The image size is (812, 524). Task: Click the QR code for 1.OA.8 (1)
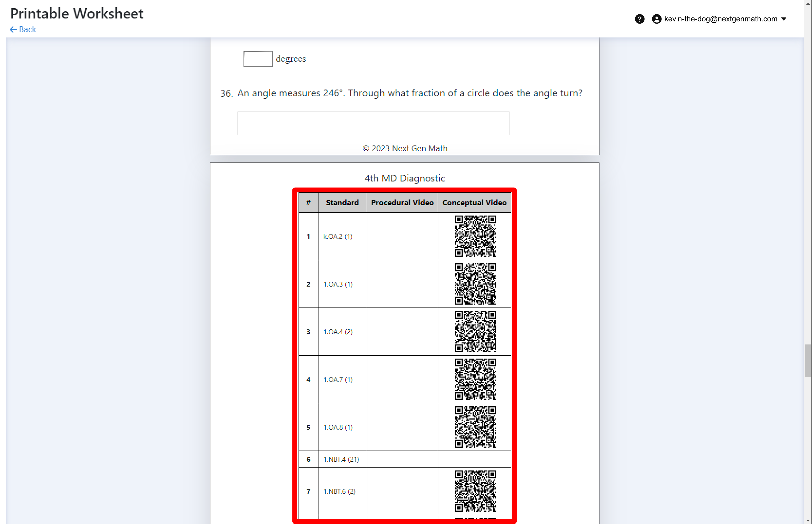475,427
